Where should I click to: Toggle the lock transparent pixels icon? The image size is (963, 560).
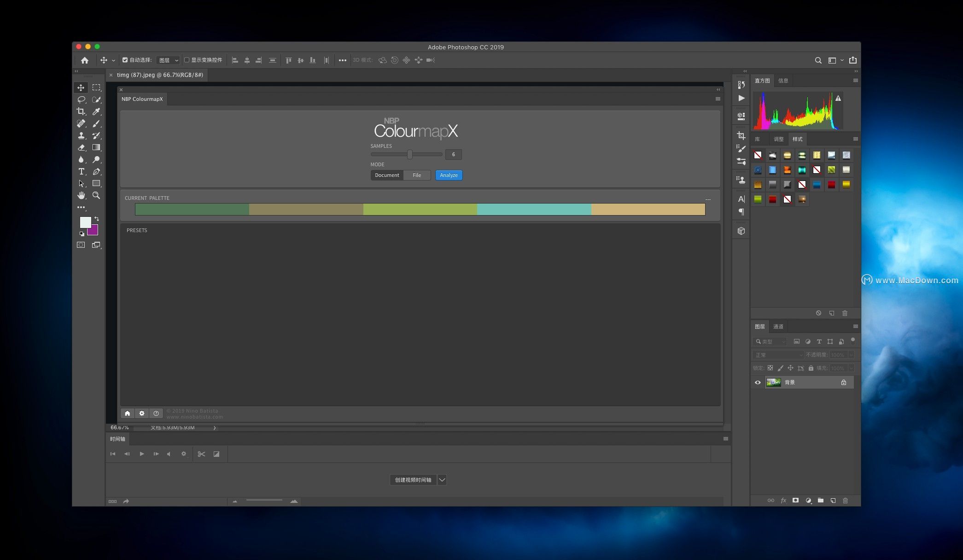(770, 368)
